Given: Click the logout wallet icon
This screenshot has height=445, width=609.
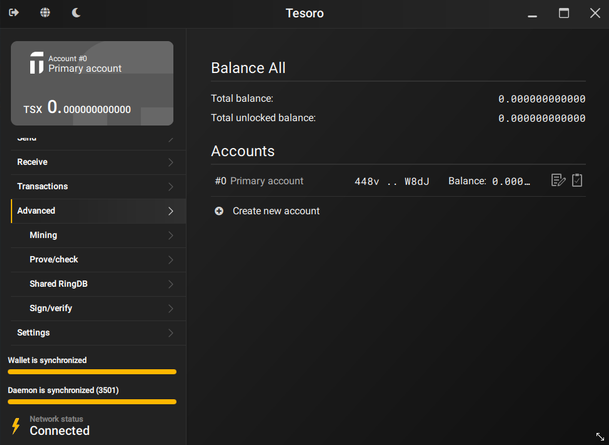Looking at the screenshot, I should [x=14, y=13].
